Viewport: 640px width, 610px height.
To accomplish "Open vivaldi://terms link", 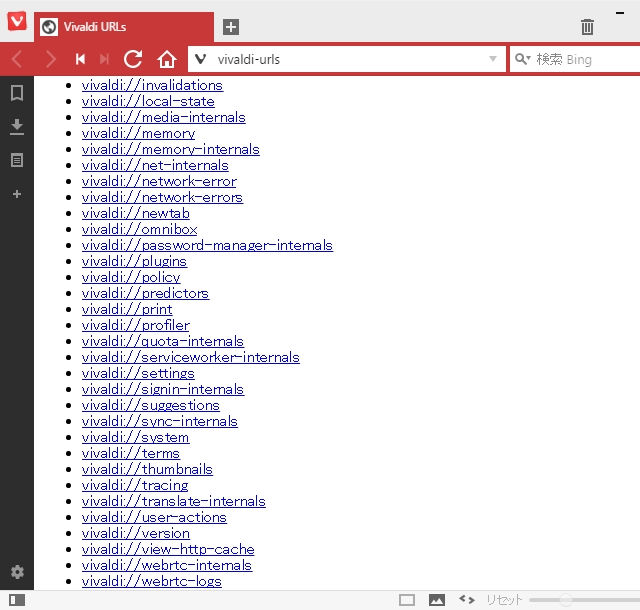I will [x=131, y=453].
